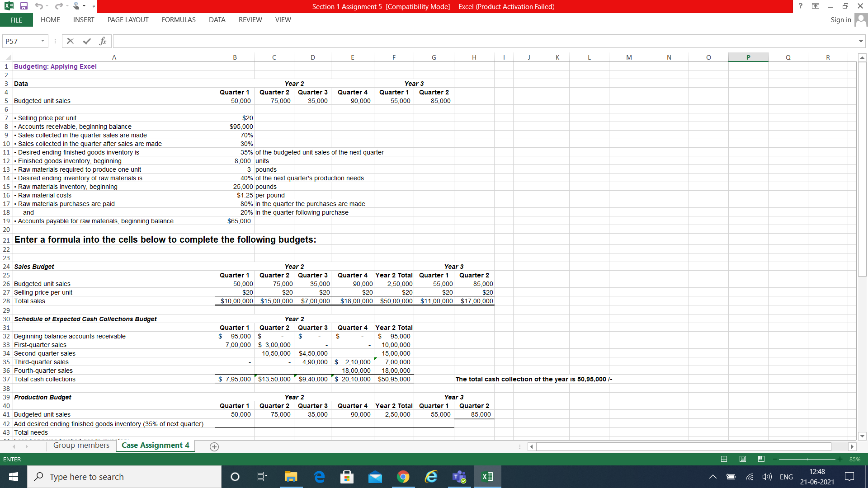Launch Chrome from the taskbar

click(403, 476)
